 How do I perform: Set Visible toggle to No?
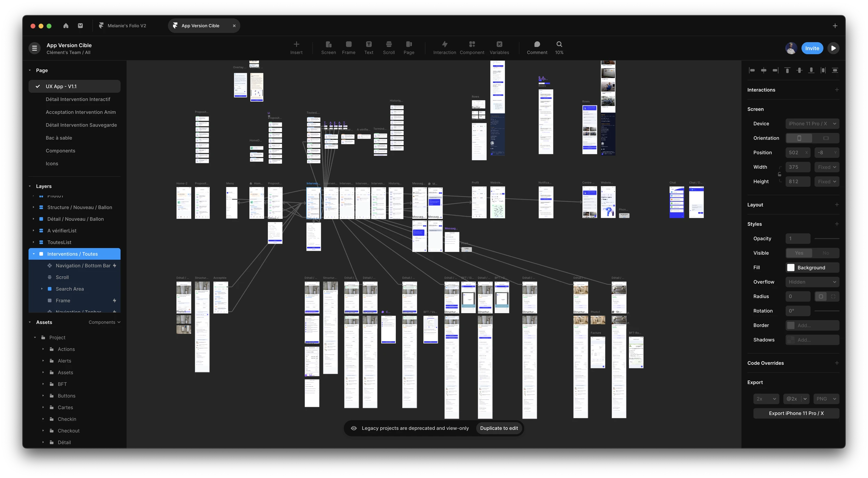(x=825, y=253)
